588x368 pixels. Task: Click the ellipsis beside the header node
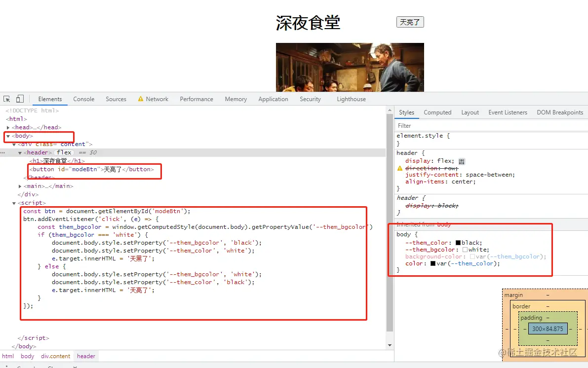[x=2, y=153]
